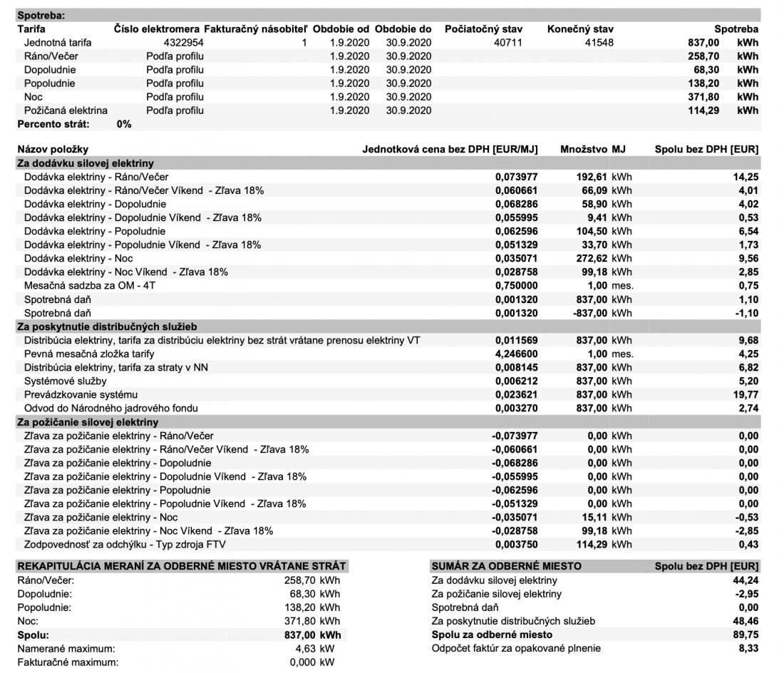Screen dimensions: 784x673
Task: Click the "Percento strát" label
Action: [x=53, y=124]
